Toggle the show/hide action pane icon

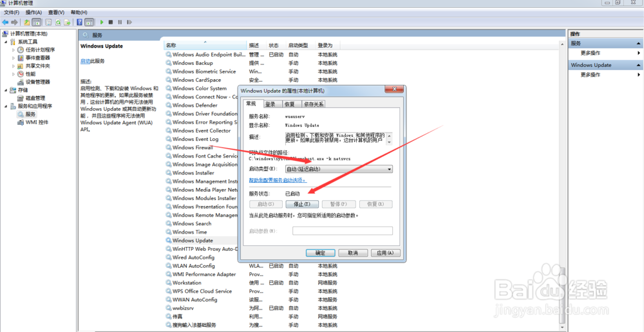89,22
